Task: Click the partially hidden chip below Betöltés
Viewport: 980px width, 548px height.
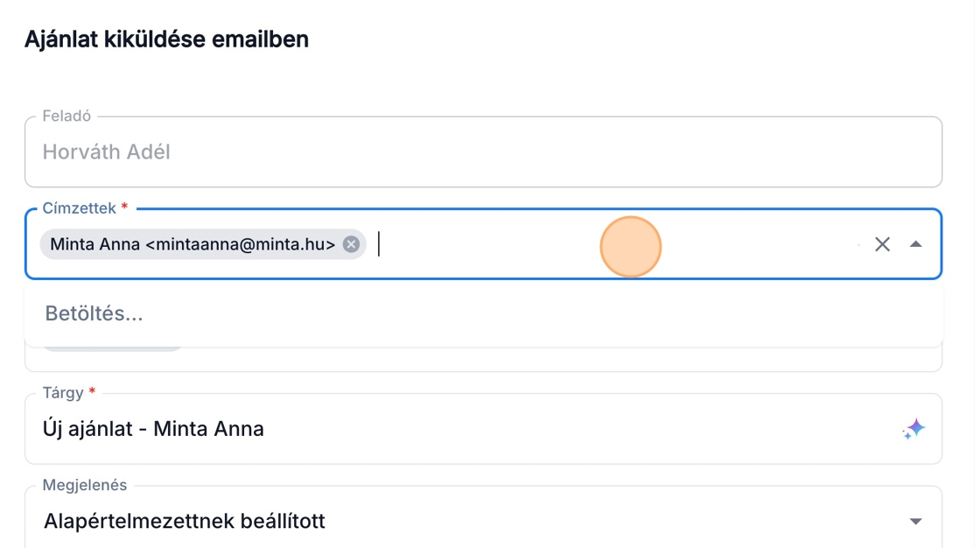Action: (x=112, y=349)
